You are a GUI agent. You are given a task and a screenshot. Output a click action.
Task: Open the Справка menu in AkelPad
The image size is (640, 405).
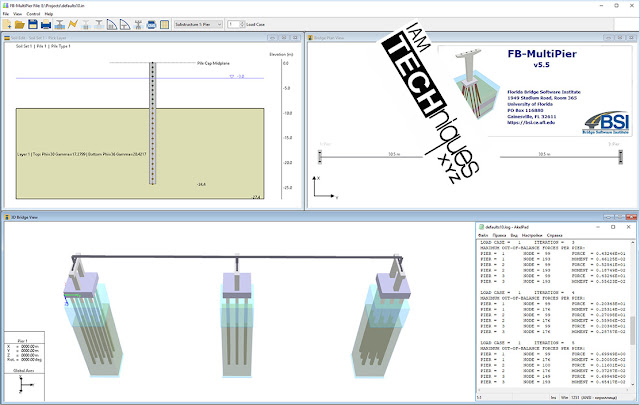[x=554, y=236]
